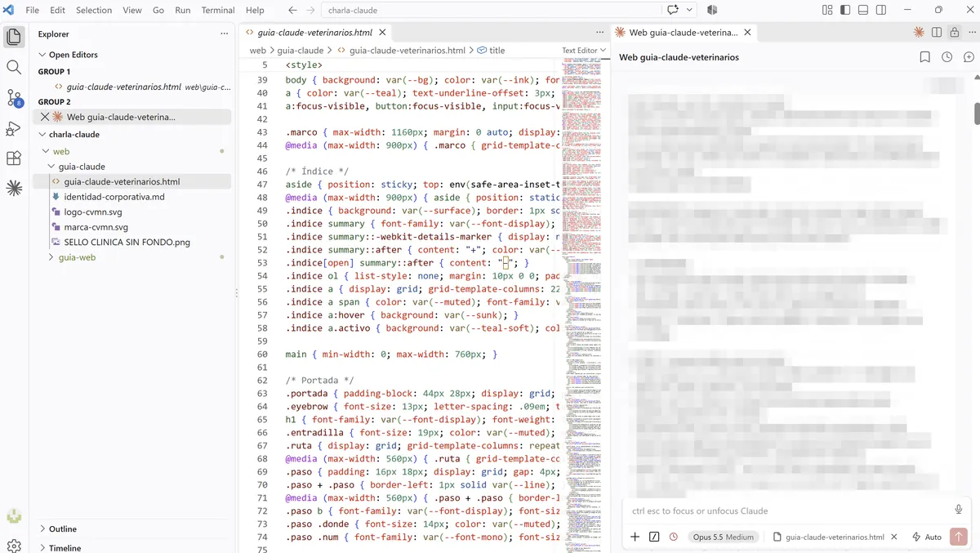Collapse the charla-claude workspace folder
980x553 pixels.
tap(73, 134)
